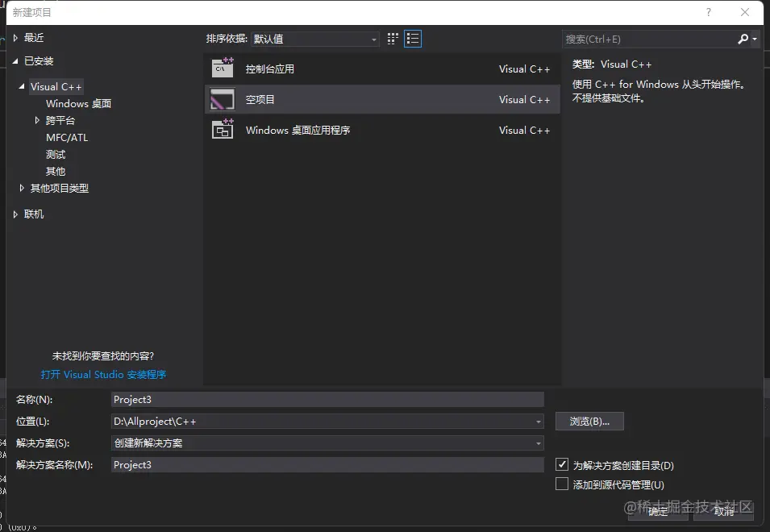Open the 解决方案 dropdown
770x532 pixels.
pos(538,443)
